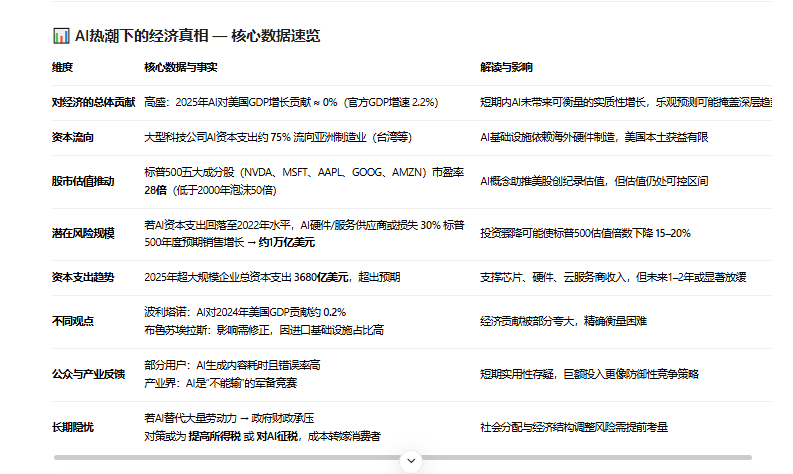Screen dimensions: 793x474
Task: Select the 对经济的总体贡献 row label
Action: click(x=93, y=102)
